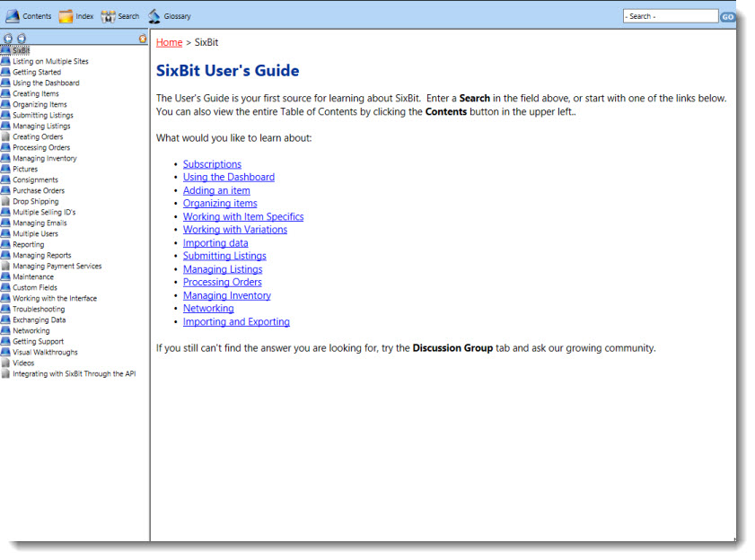Image resolution: width=755 pixels, height=560 pixels.
Task: Open the Adding an item link
Action: click(x=216, y=190)
